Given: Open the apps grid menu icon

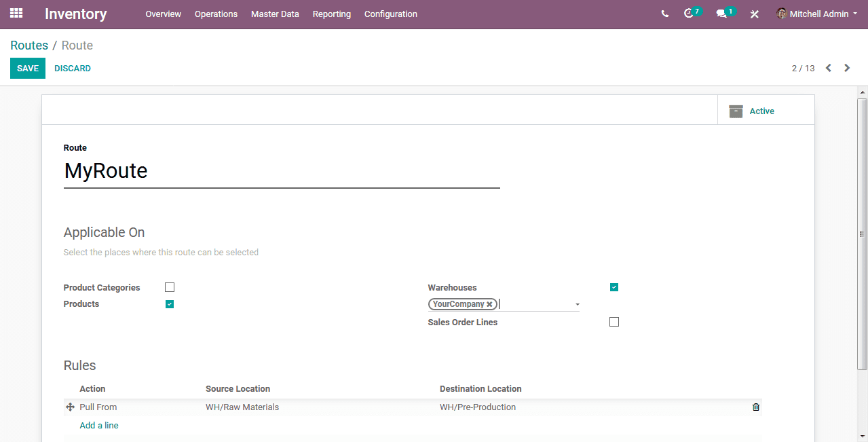Looking at the screenshot, I should [16, 13].
